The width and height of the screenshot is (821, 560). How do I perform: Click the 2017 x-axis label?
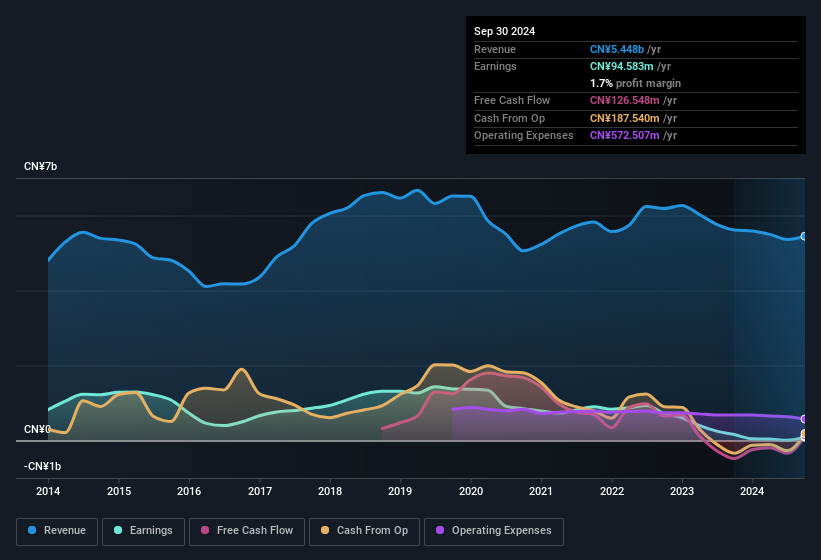(260, 491)
